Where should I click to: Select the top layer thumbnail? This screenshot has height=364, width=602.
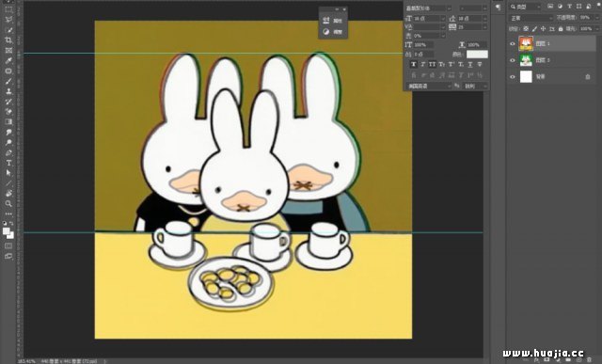526,44
